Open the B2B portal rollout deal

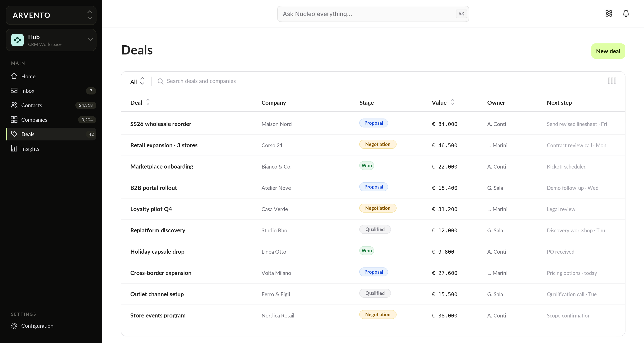tap(154, 188)
